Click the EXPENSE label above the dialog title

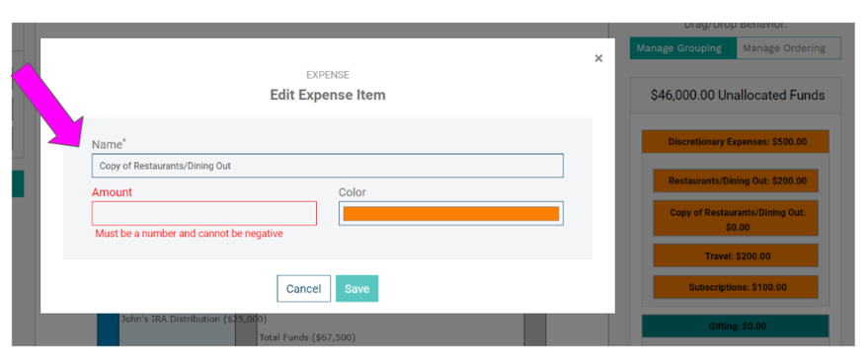[x=328, y=75]
